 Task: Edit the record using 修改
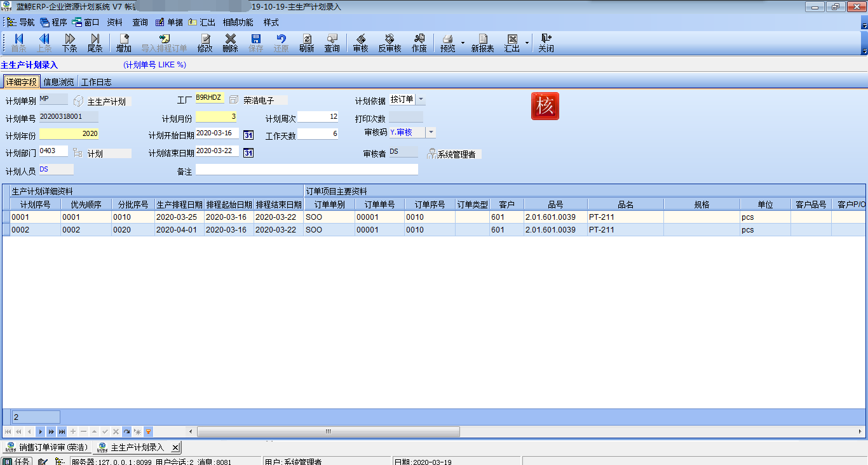tap(205, 43)
